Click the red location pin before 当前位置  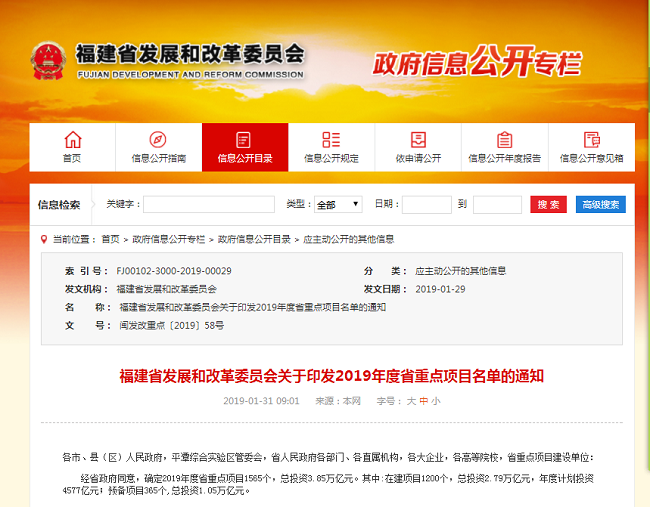(43, 239)
